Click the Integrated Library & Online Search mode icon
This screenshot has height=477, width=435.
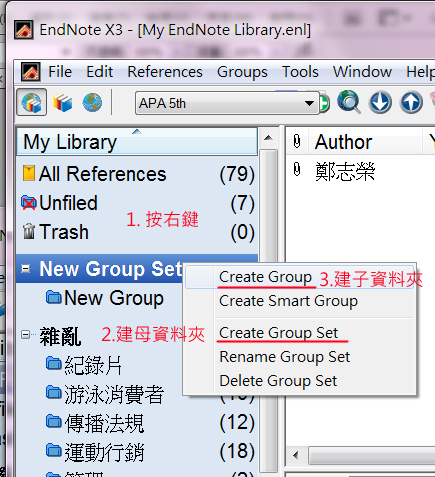tap(32, 102)
